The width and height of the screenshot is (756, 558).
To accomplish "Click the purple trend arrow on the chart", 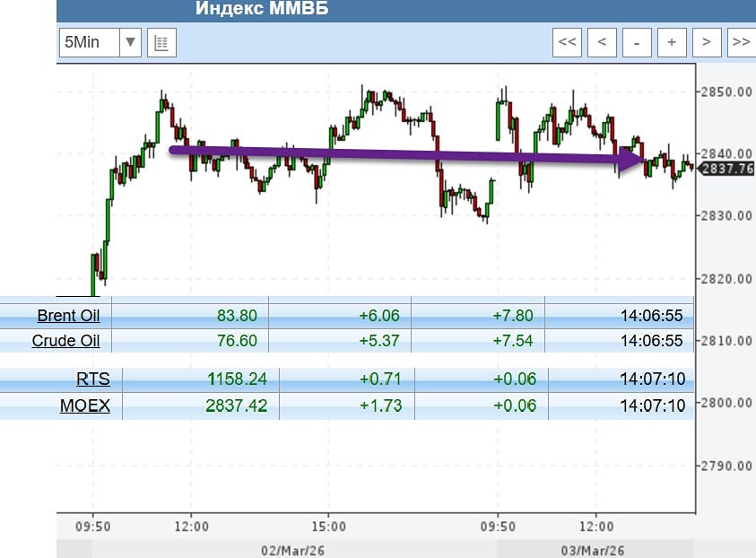I will (404, 156).
